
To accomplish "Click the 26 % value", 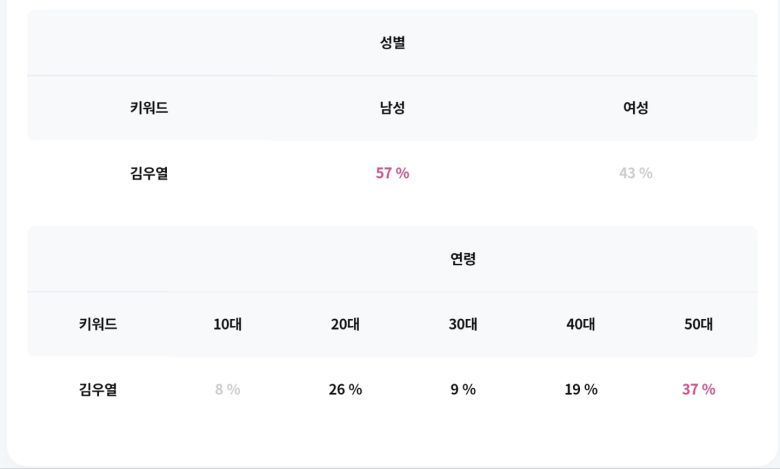I will tap(345, 389).
